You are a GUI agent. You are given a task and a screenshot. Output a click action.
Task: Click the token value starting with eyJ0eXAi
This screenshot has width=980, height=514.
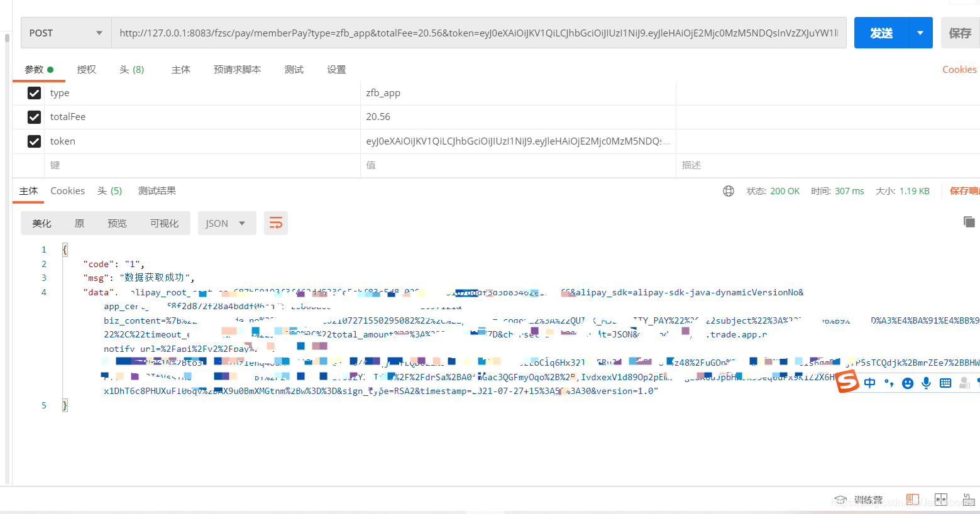coord(518,141)
